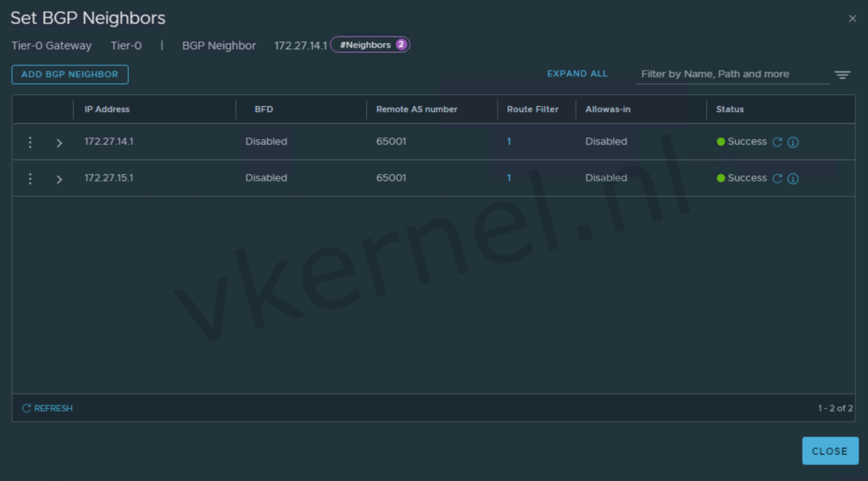
Task: Open Route Filter count for 172.27.15.1
Action: pyautogui.click(x=509, y=178)
